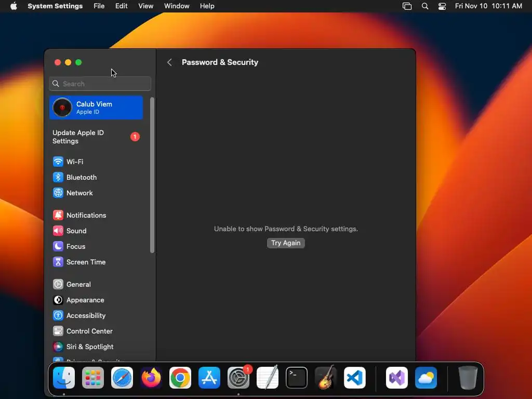Open the Edit menu
This screenshot has height=399, width=532.
[121, 6]
